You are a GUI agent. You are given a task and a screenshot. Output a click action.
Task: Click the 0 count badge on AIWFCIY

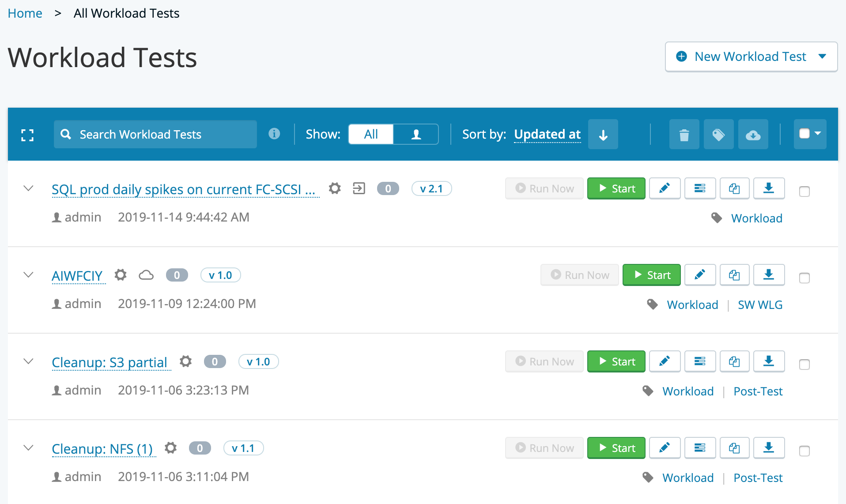pos(177,275)
